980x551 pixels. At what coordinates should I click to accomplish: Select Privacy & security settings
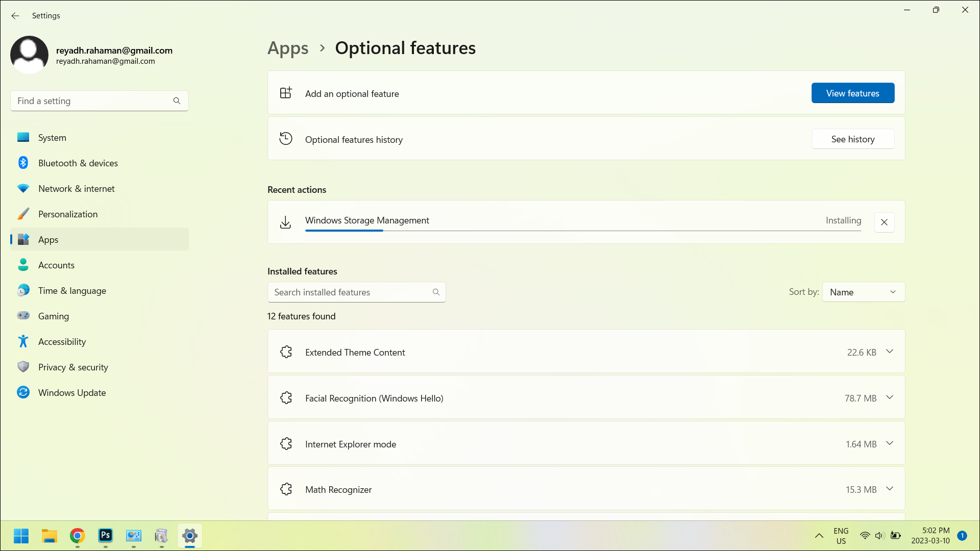click(x=72, y=367)
